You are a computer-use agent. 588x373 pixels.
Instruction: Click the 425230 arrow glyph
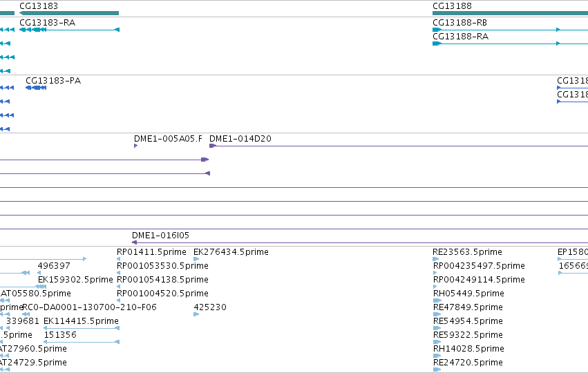point(196,314)
